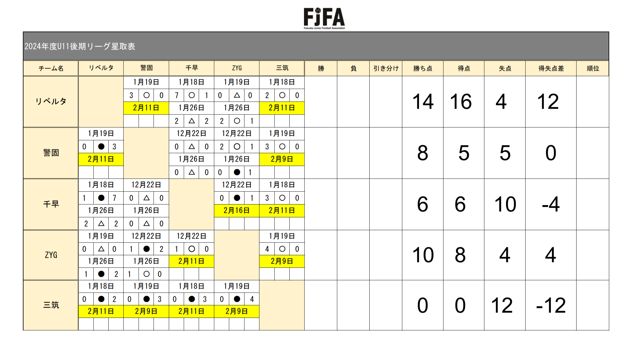Select 三筑's 得失点差 value -12

[551, 305]
